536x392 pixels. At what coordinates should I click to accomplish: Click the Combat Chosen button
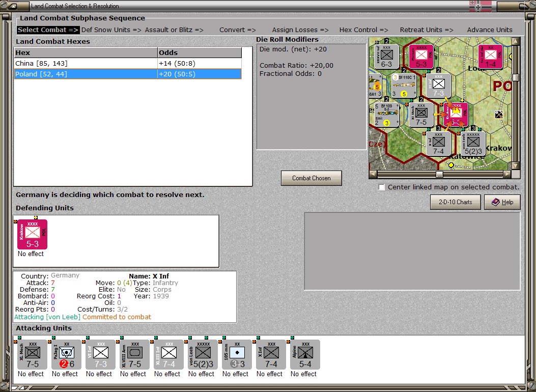click(x=311, y=178)
